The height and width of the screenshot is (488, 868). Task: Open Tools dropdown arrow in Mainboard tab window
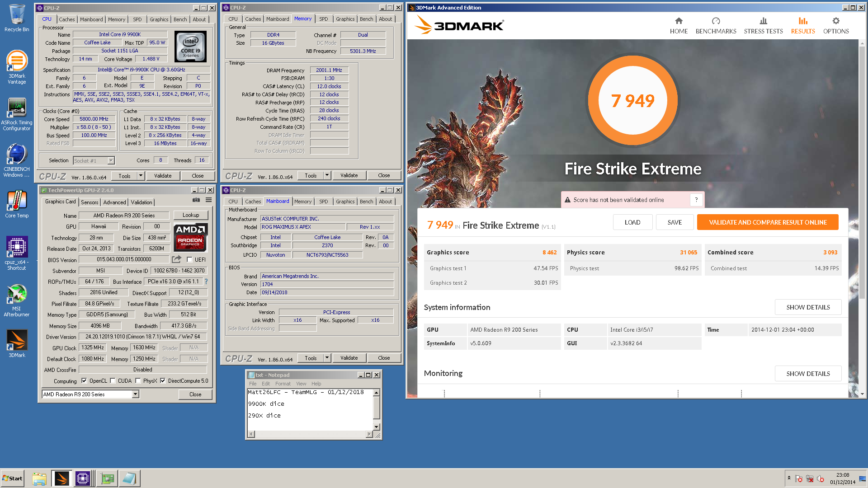327,358
